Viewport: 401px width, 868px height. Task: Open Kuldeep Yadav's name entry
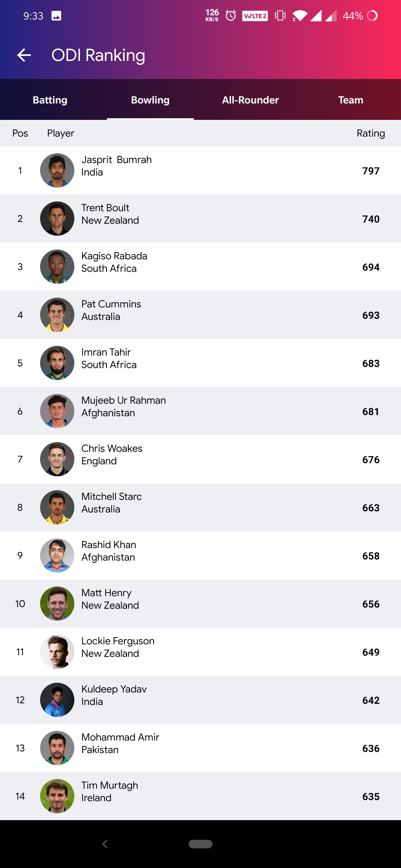(114, 689)
